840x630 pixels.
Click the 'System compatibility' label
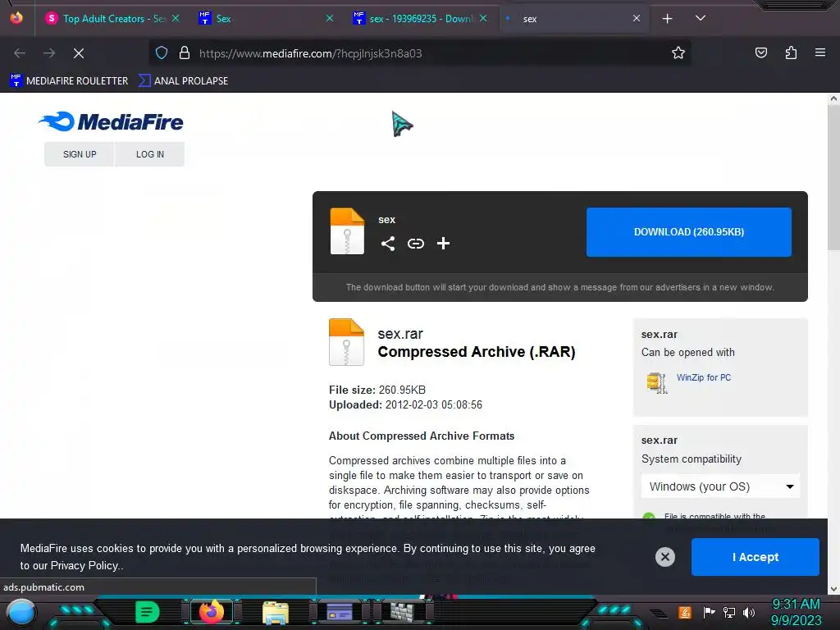[691, 459]
